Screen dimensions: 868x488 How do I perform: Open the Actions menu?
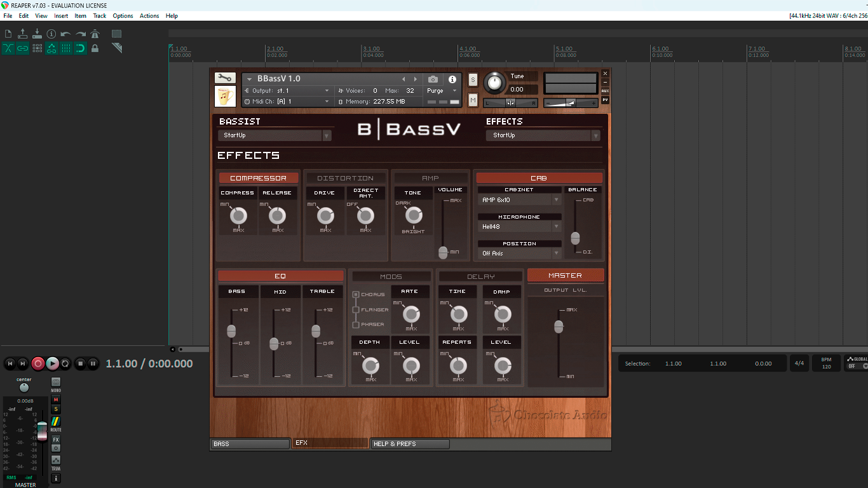coord(149,16)
